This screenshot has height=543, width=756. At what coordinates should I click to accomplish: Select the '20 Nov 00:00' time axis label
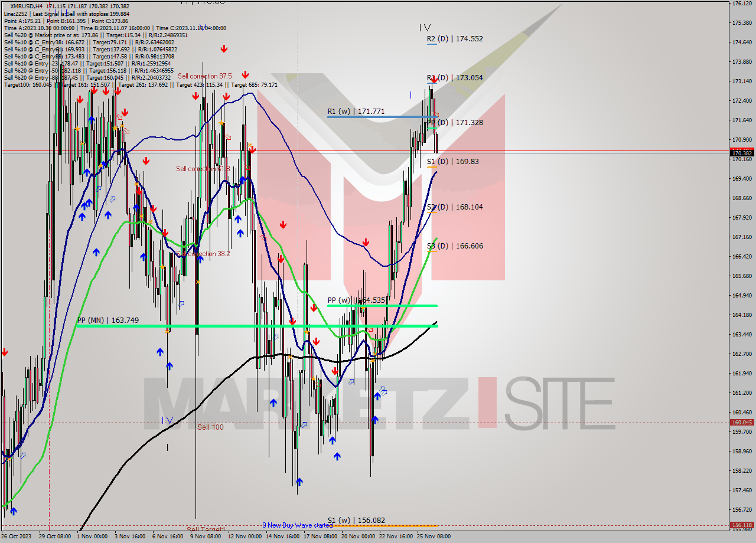pos(358,537)
